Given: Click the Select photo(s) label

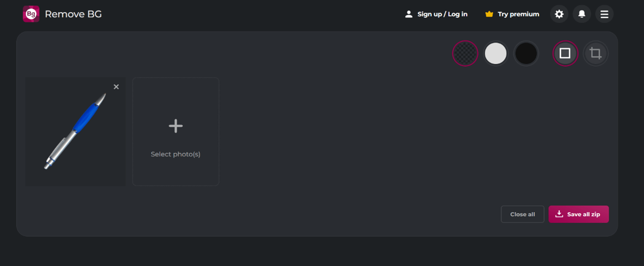Looking at the screenshot, I should [176, 154].
